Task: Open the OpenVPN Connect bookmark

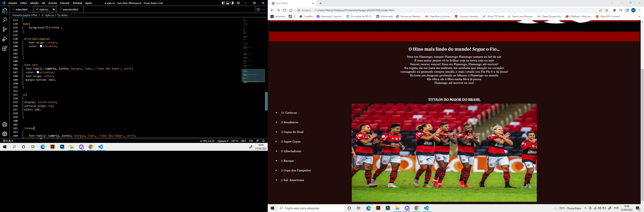Action: coord(608,16)
